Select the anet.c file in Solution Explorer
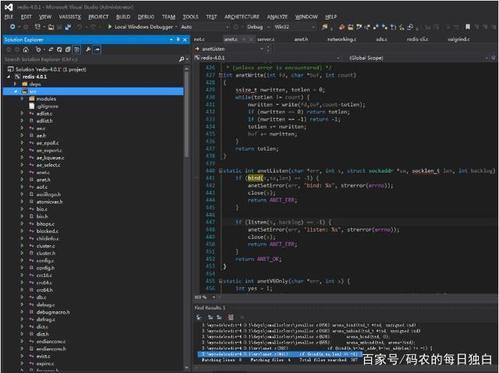This screenshot has width=499, height=373. 43,172
